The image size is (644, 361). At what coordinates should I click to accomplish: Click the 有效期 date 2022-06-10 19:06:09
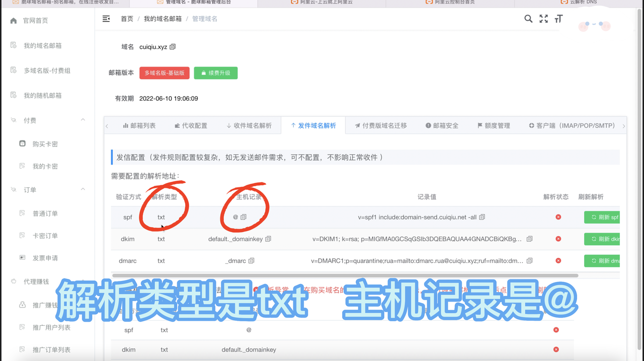click(169, 99)
